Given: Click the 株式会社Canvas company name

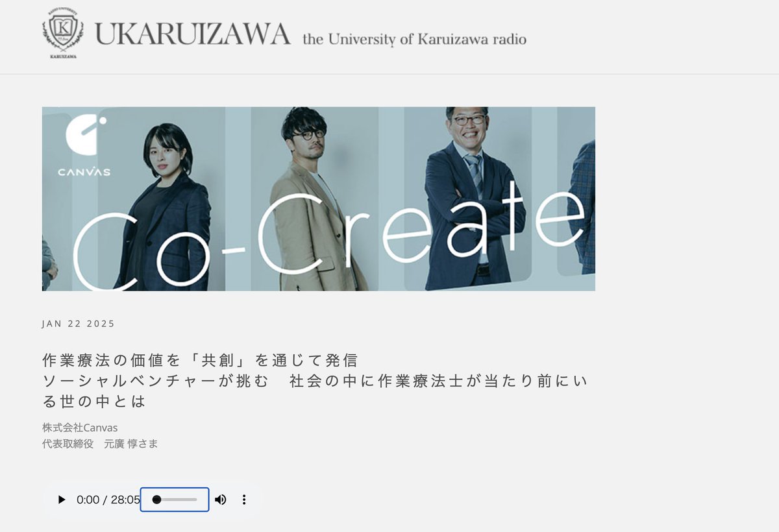Looking at the screenshot, I should click(80, 428).
